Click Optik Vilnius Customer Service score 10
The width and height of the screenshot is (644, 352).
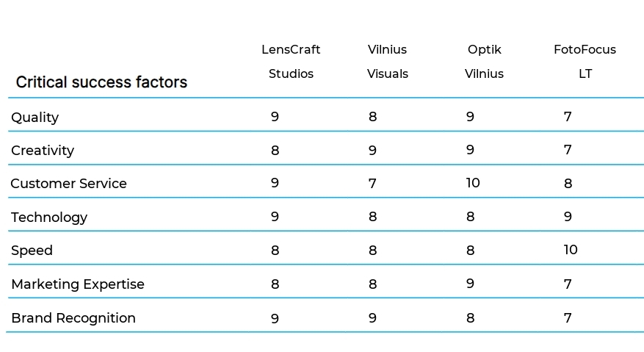click(x=473, y=183)
